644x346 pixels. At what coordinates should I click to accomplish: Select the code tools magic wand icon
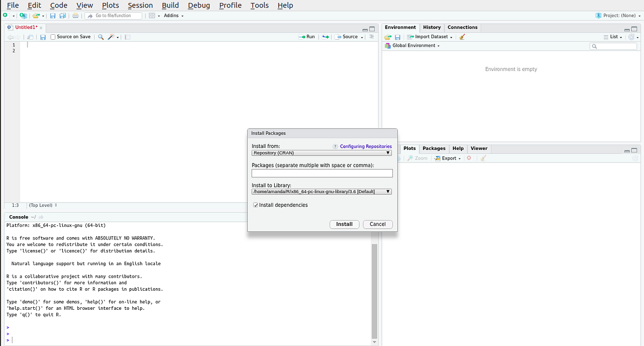point(110,37)
